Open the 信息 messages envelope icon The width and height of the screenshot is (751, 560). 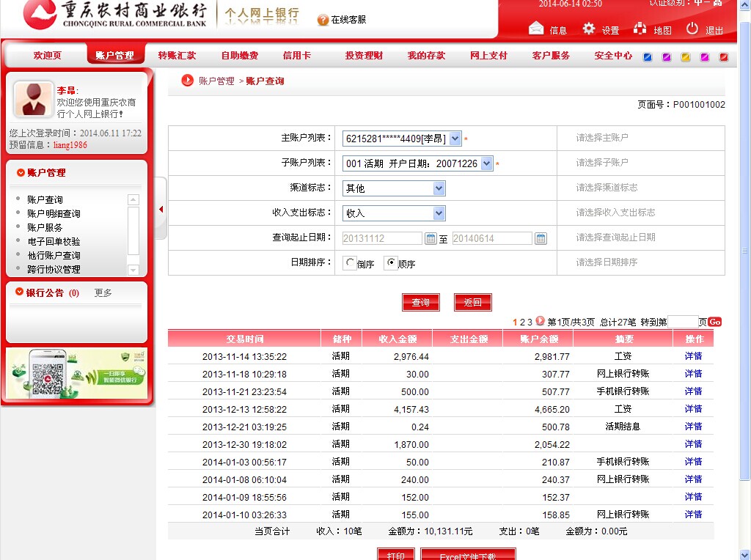click(x=536, y=29)
